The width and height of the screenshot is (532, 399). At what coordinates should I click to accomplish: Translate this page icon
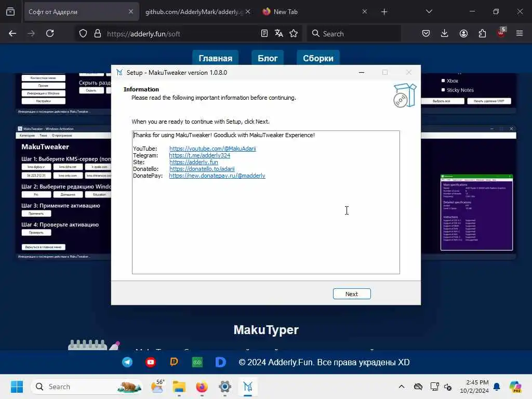(279, 33)
